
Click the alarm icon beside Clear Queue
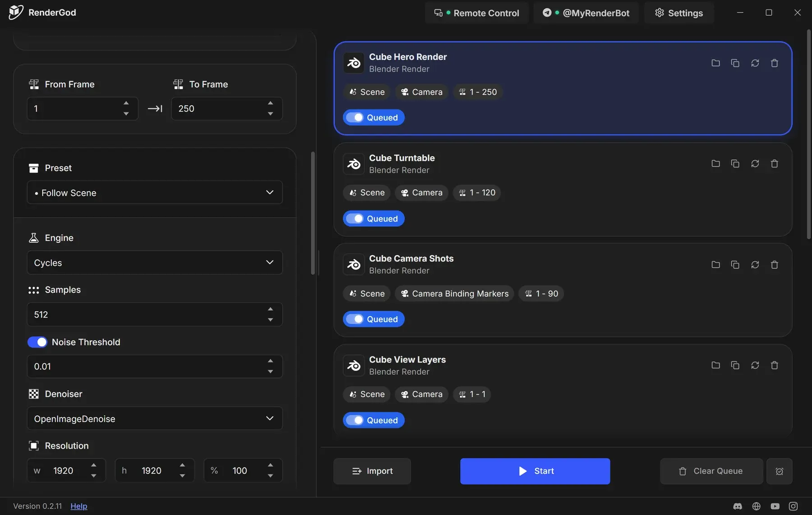[x=779, y=471]
